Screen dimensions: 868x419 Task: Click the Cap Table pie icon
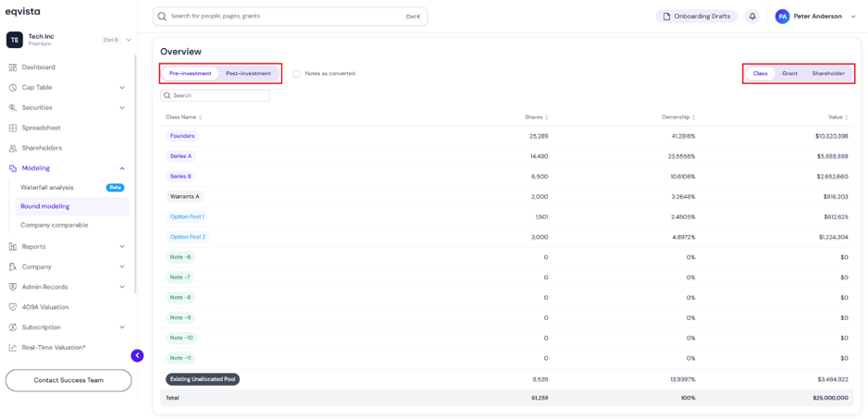pos(13,88)
